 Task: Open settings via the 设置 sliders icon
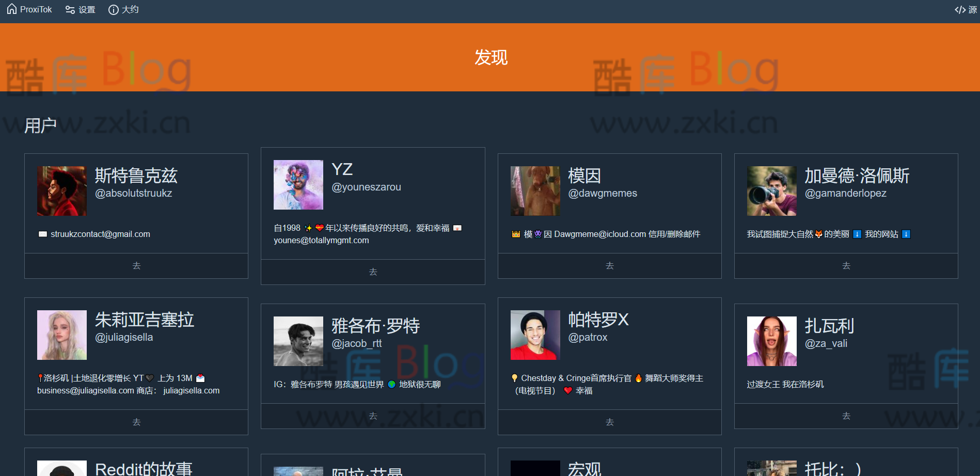coord(70,9)
